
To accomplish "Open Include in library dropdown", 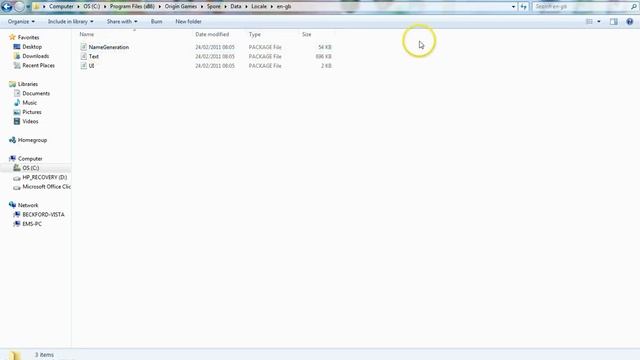I will tap(71, 21).
